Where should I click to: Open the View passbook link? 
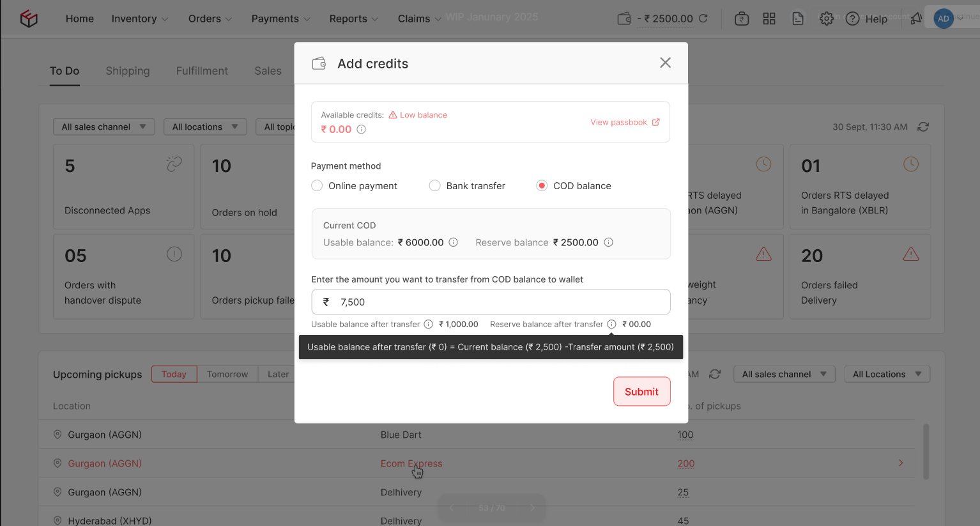tap(625, 122)
